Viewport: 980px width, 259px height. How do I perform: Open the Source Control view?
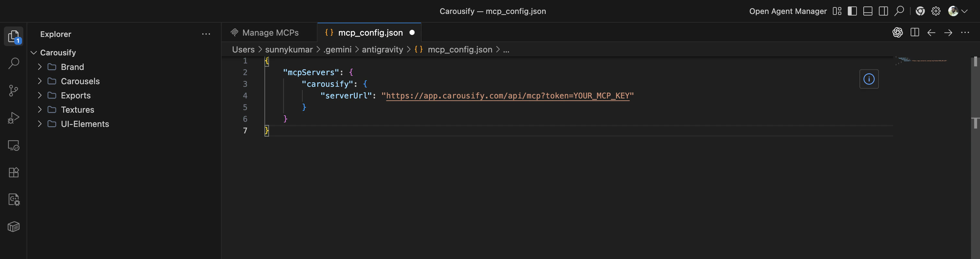14,91
